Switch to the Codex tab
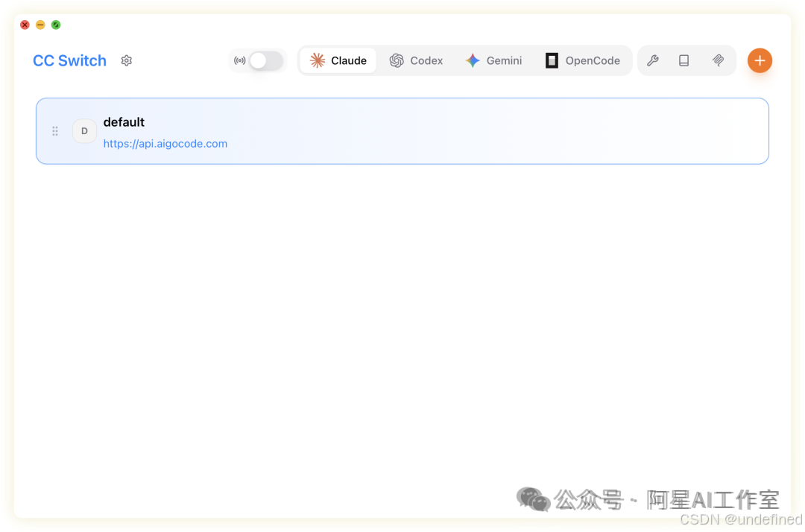 (x=416, y=60)
